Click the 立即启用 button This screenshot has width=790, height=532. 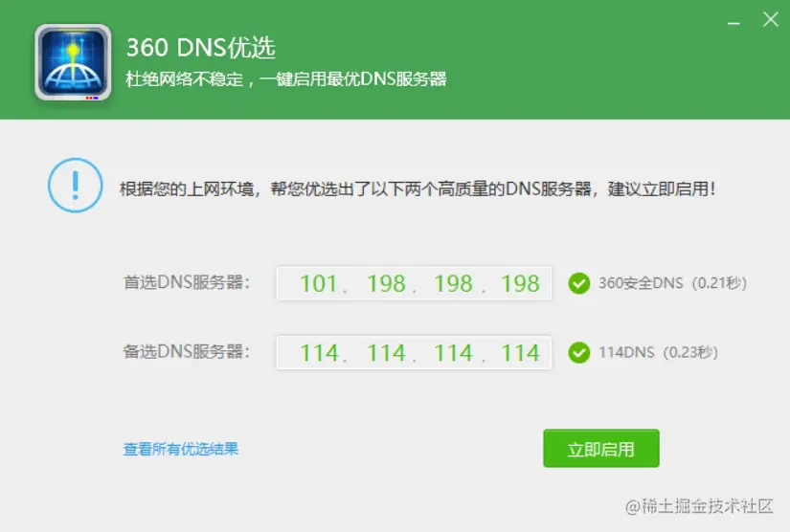coord(601,448)
